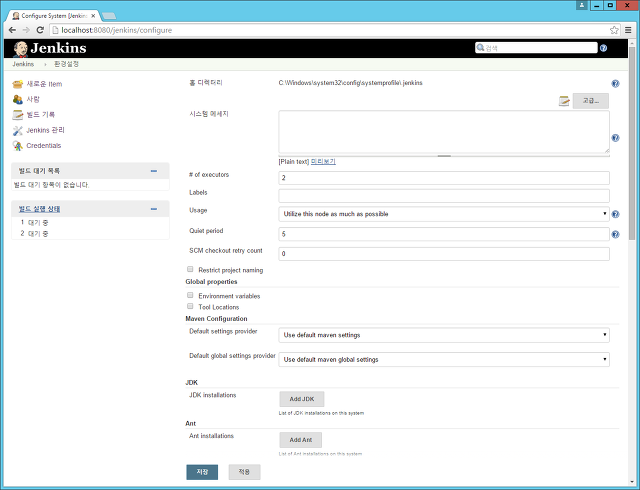Click the browser back arrow
This screenshot has width=640, height=490.
[x=12, y=30]
